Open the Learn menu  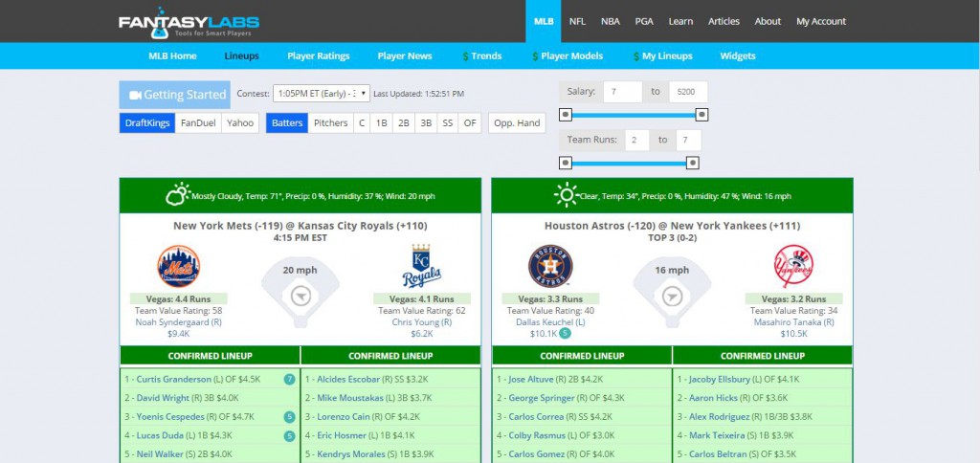[x=680, y=21]
